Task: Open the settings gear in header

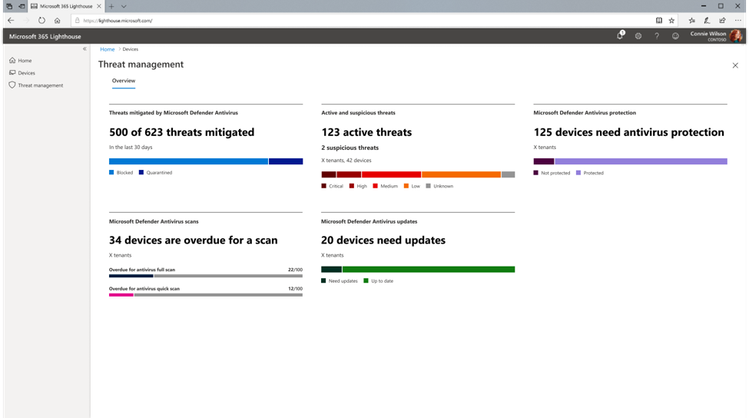Action: point(638,36)
